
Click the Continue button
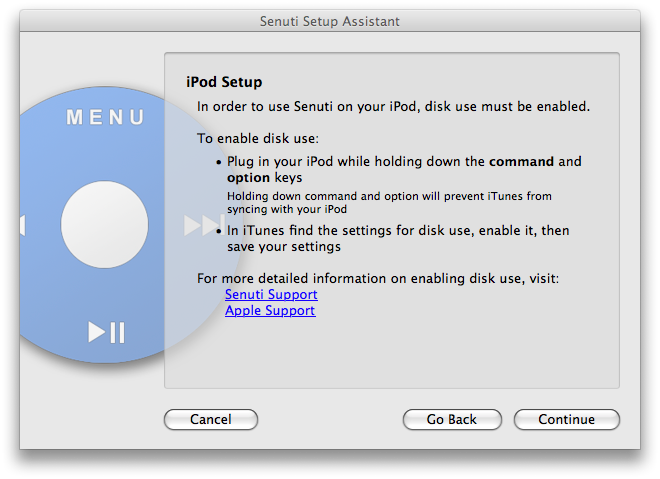coord(567,419)
